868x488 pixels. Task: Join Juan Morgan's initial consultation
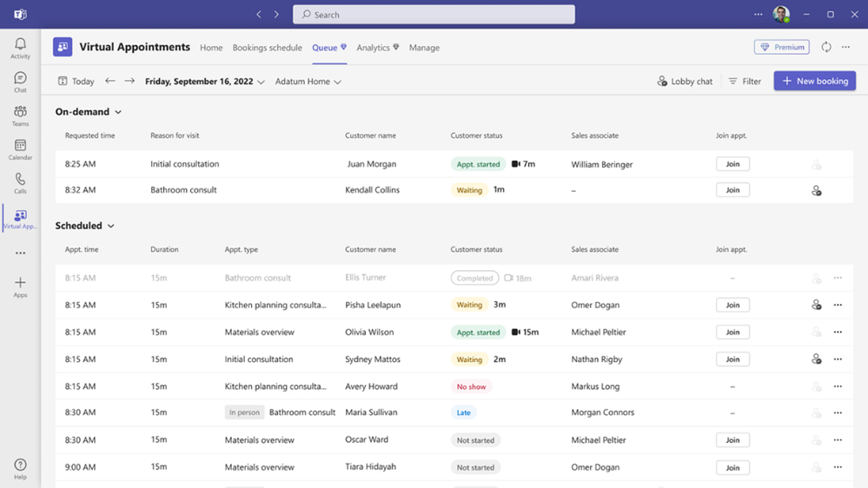coord(732,164)
